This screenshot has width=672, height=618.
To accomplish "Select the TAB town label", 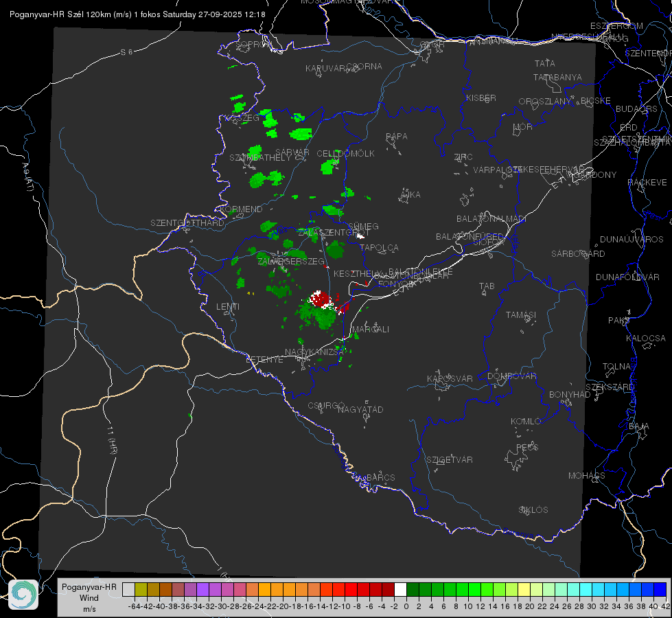I will pos(487,286).
